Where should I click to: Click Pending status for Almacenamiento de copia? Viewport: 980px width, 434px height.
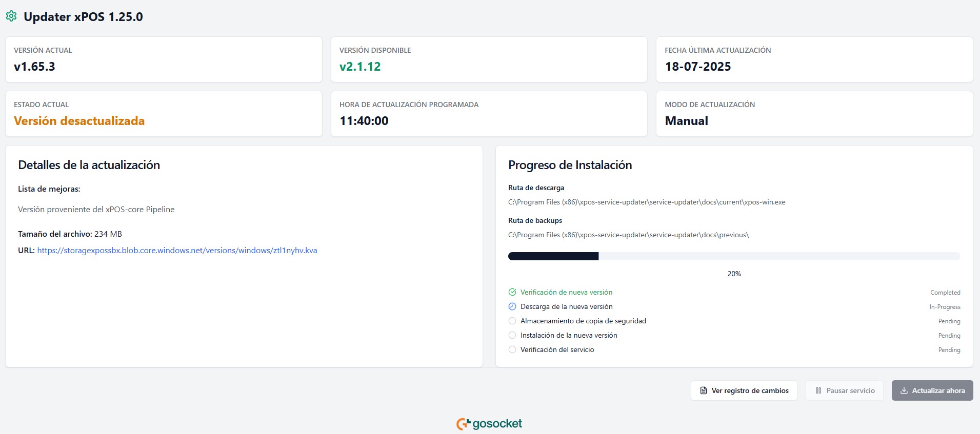[x=949, y=321]
